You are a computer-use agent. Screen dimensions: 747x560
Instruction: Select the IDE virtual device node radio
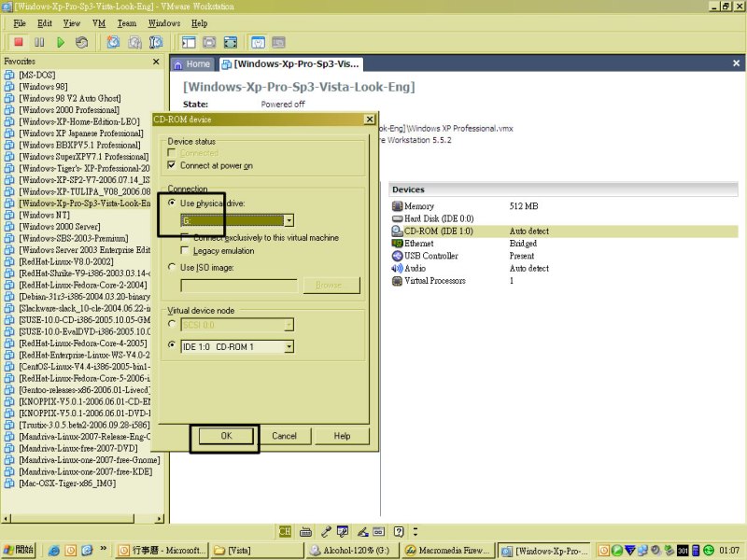click(172, 344)
